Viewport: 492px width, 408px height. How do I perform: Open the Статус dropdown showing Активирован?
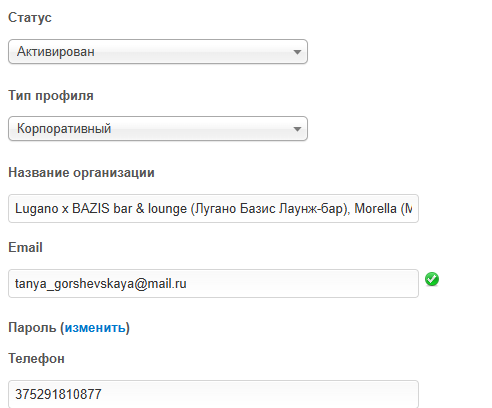158,52
